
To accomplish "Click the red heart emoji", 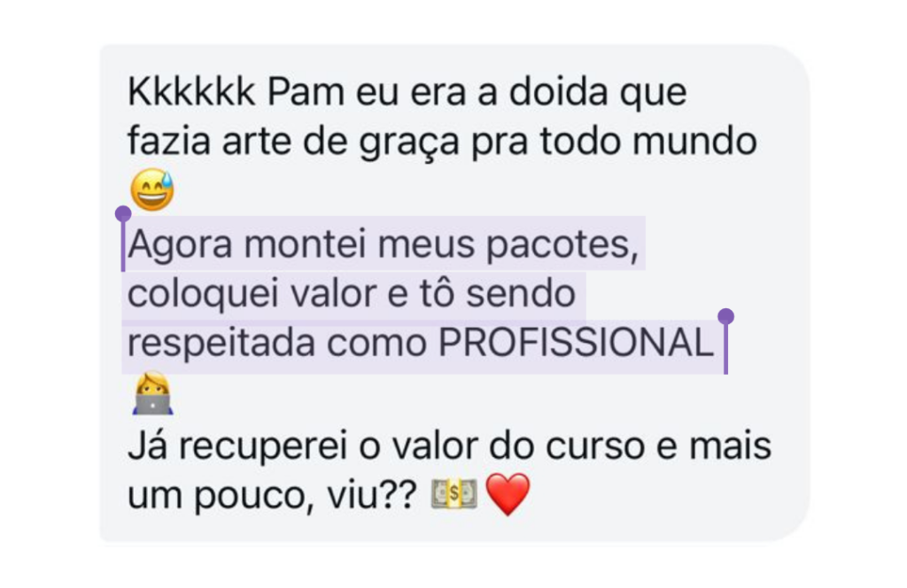I will click(x=508, y=494).
